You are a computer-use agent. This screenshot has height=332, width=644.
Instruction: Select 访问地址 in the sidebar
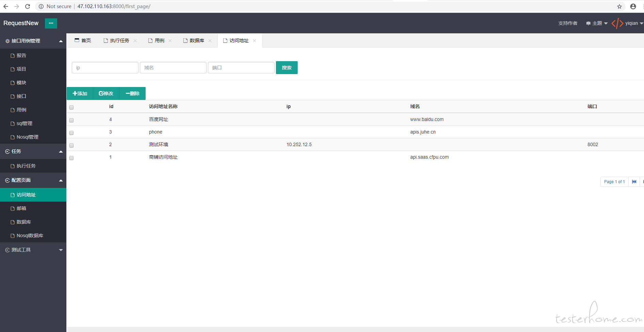[x=33, y=195]
